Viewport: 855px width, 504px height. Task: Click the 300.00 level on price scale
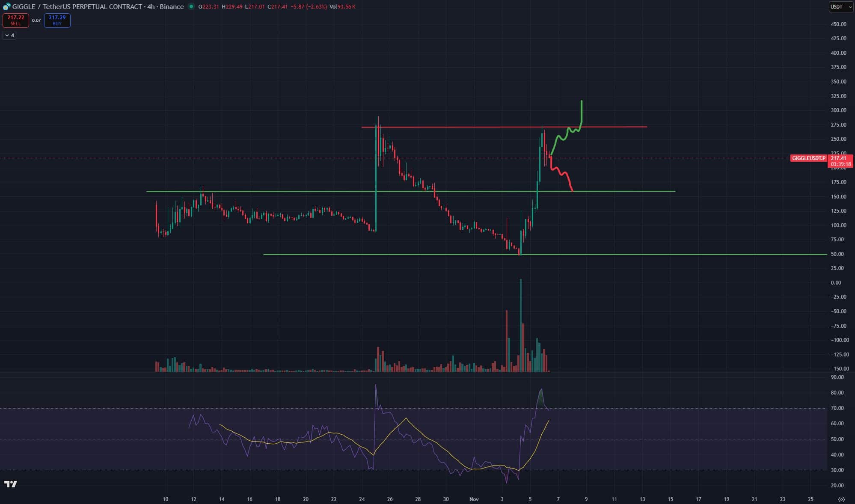tap(838, 110)
